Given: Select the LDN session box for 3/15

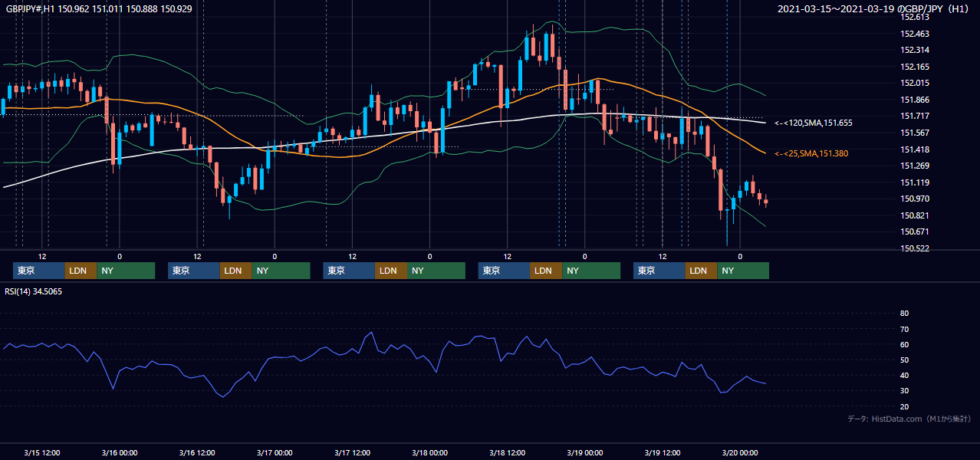Looking at the screenshot, I should [81, 271].
